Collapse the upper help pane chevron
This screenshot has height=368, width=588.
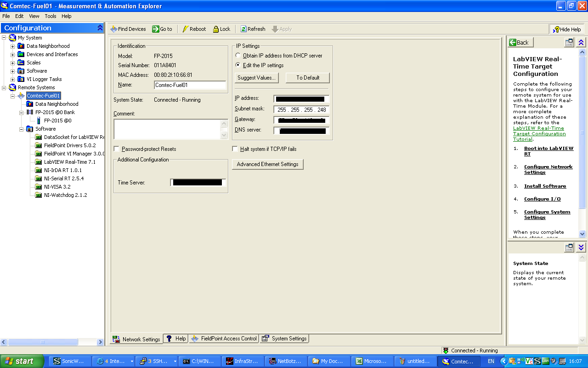581,42
